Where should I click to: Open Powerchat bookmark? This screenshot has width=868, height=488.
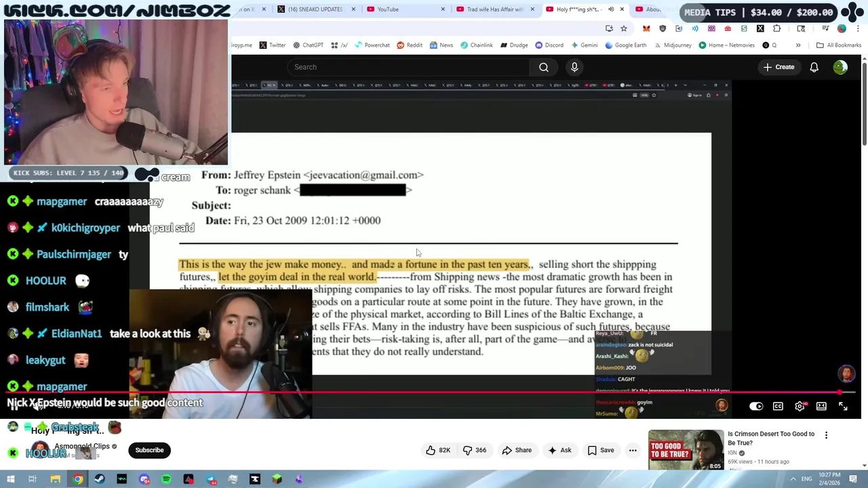point(372,45)
